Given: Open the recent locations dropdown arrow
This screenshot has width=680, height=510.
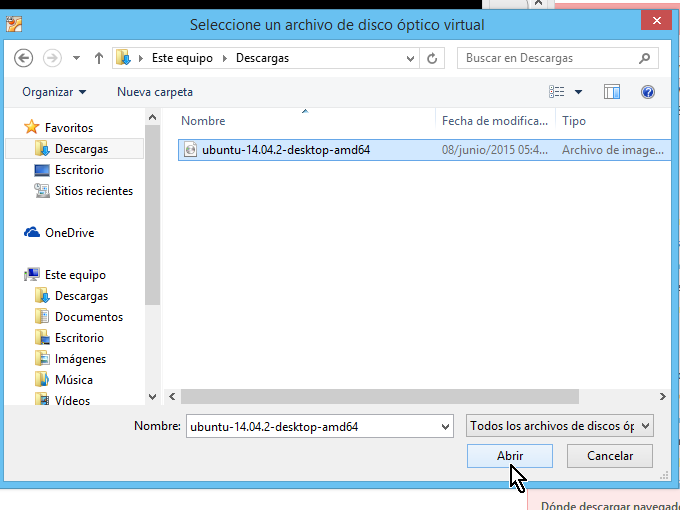Looking at the screenshot, I should (x=76, y=58).
